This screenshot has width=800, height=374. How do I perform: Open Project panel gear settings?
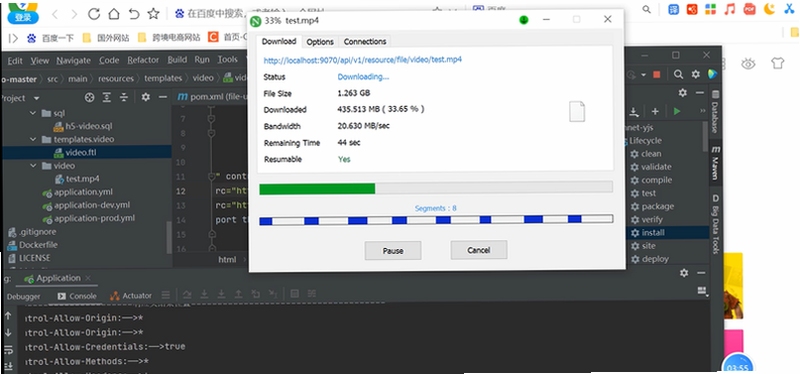click(x=145, y=97)
